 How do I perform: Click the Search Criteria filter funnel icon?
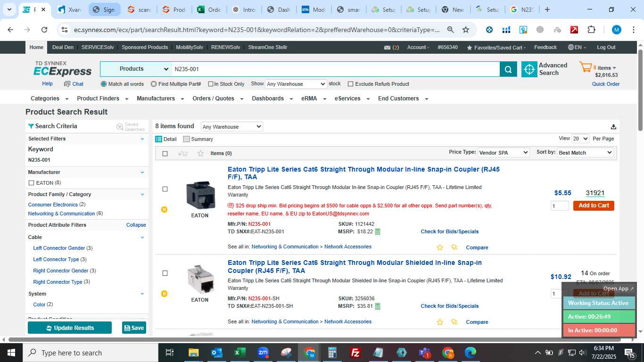tap(31, 126)
